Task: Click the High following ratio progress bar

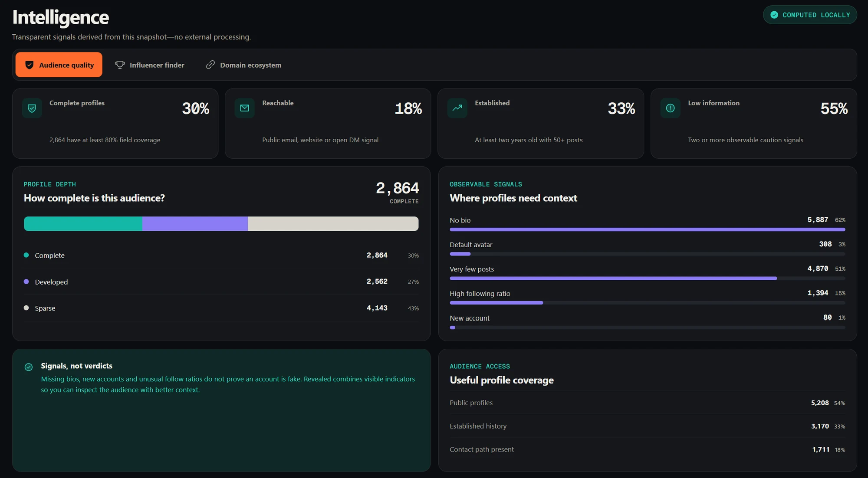Action: (x=648, y=303)
